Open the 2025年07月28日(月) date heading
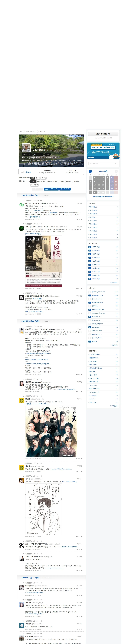The height and width of the screenshot is (644, 138). (30, 321)
